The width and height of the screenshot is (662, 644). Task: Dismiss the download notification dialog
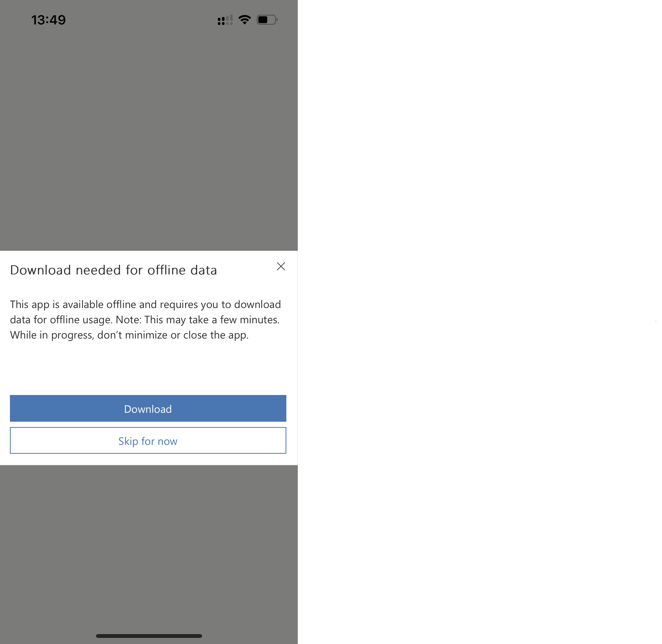click(x=281, y=266)
